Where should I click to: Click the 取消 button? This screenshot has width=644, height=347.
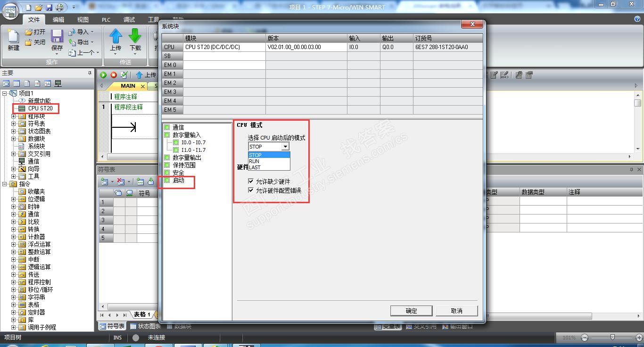pyautogui.click(x=456, y=311)
